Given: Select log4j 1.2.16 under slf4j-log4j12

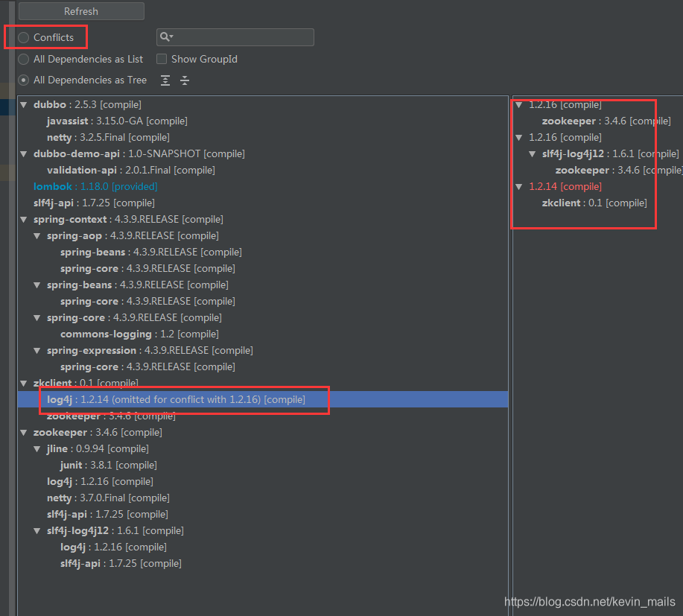Looking at the screenshot, I should [x=114, y=547].
